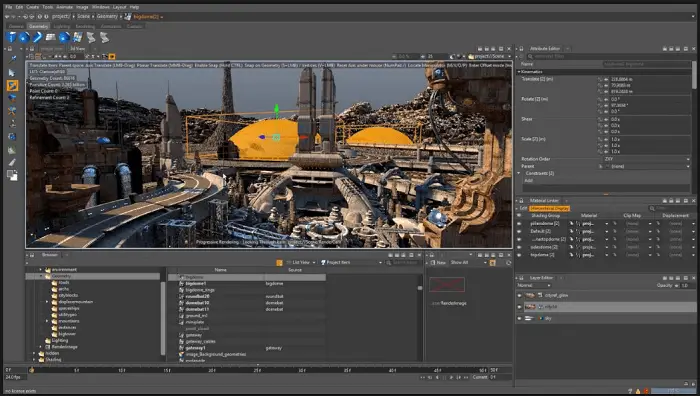The width and height of the screenshot is (700, 396).
Task: Click the Name column header in browser
Action: coord(221,270)
